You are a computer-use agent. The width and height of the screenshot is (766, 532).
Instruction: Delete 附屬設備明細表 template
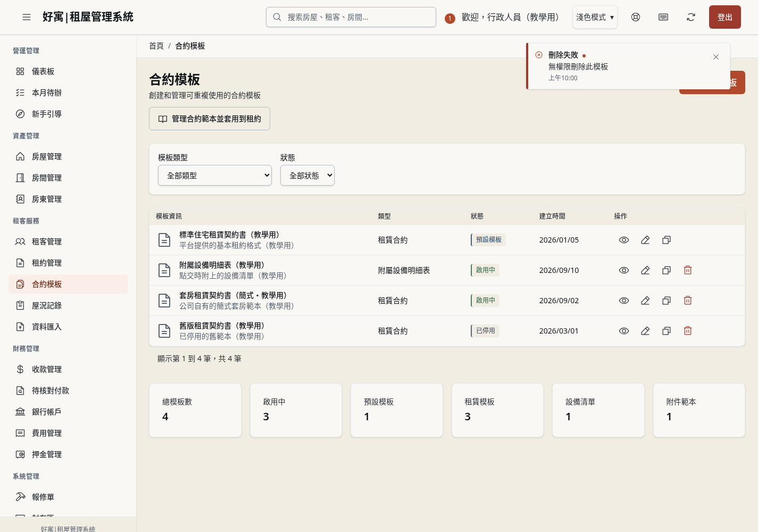[x=688, y=270]
